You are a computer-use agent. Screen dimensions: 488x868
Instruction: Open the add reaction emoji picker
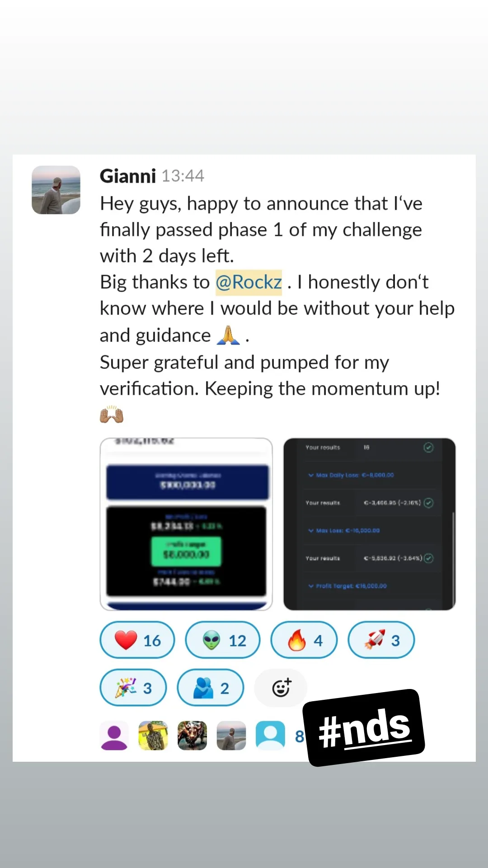tap(281, 688)
